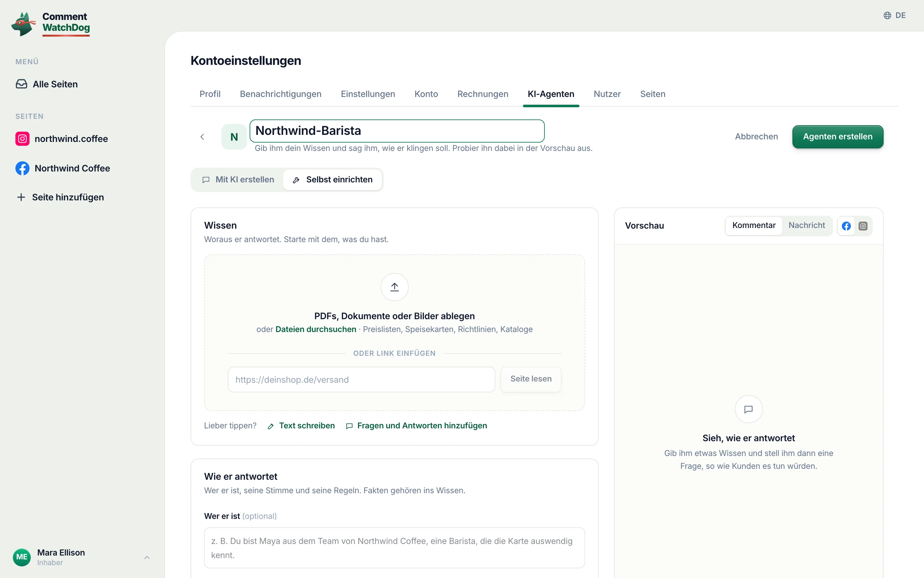
Task: Switch to the Konto tab
Action: pyautogui.click(x=426, y=94)
